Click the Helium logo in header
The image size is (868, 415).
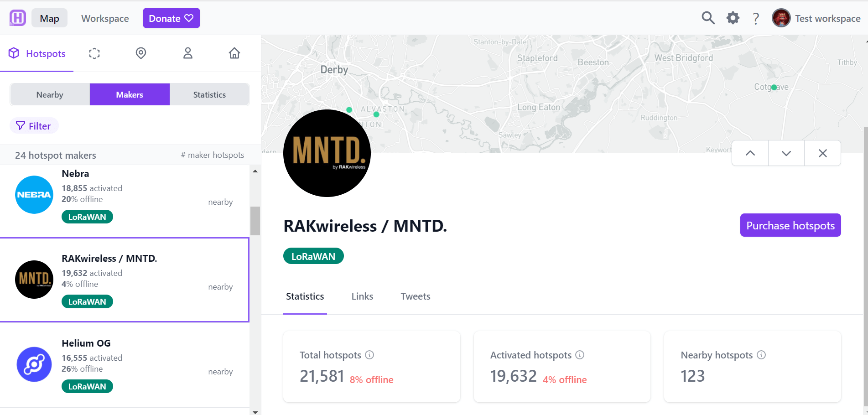[18, 18]
